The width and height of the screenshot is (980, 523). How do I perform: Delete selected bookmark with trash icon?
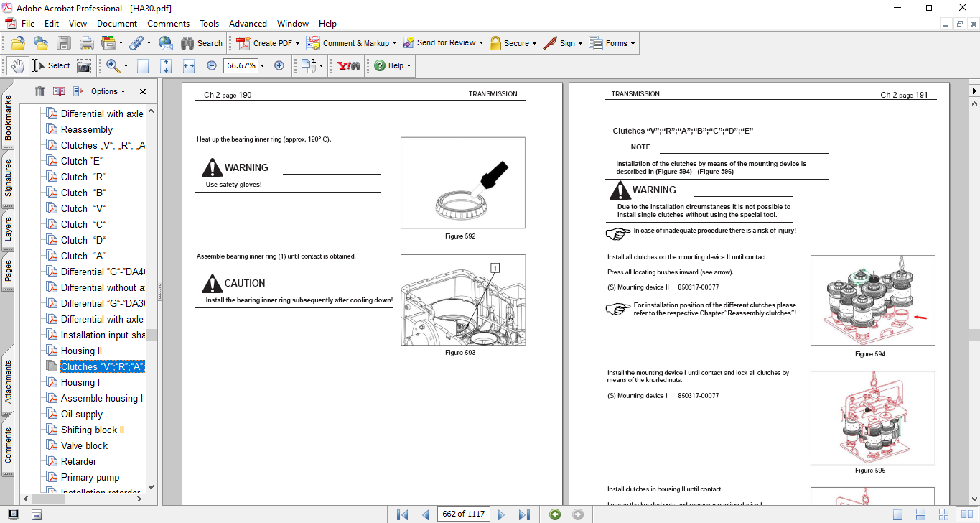39,91
